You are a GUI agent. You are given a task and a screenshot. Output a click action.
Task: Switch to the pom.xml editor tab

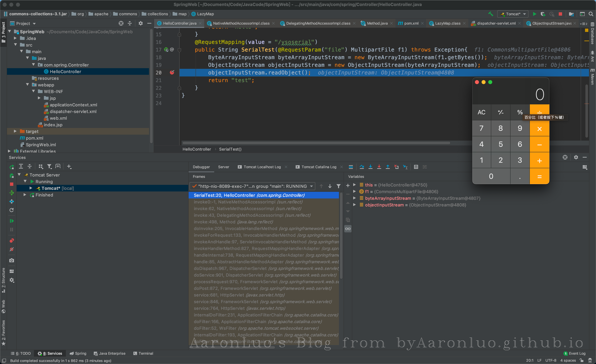pos(411,23)
